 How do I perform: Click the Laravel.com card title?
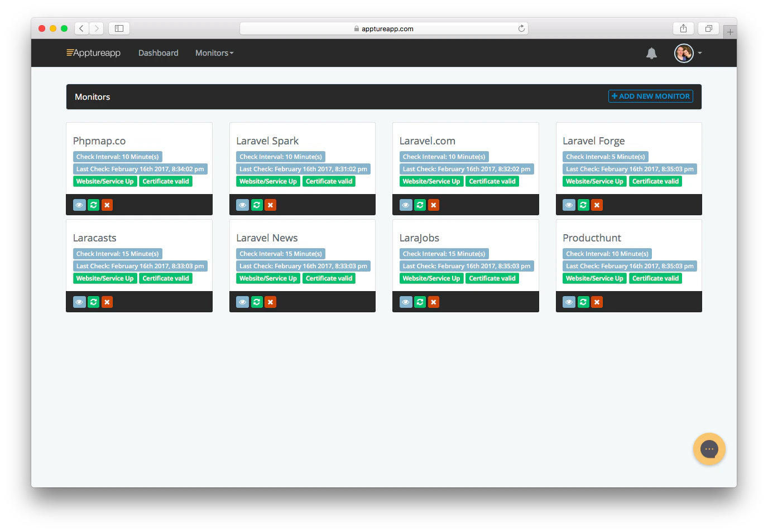pyautogui.click(x=428, y=141)
